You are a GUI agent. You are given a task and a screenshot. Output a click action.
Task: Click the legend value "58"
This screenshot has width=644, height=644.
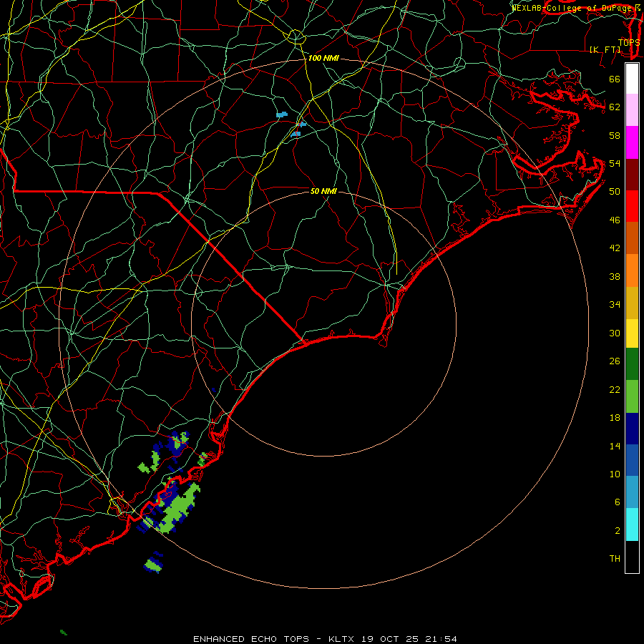tap(615, 135)
